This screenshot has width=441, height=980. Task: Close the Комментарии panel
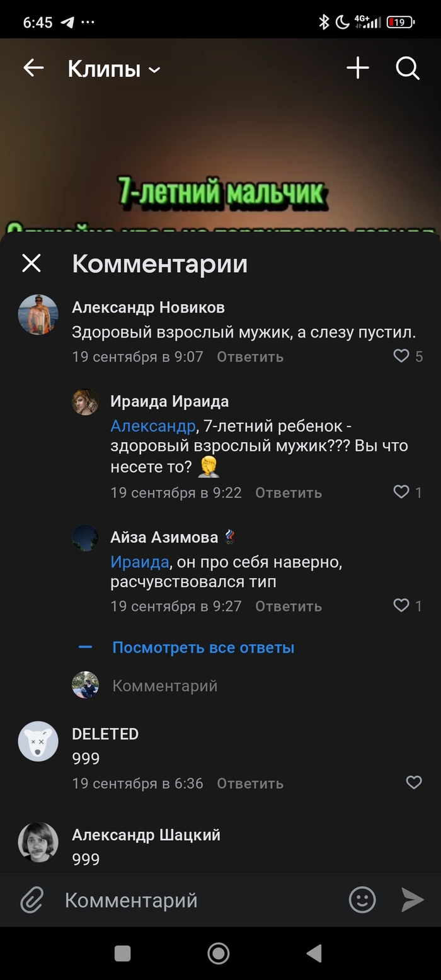tap(31, 263)
